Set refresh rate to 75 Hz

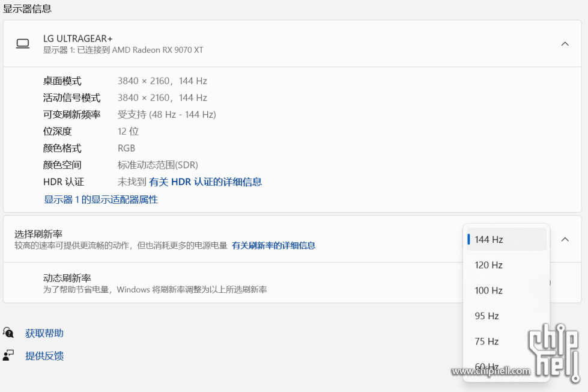[506, 341]
